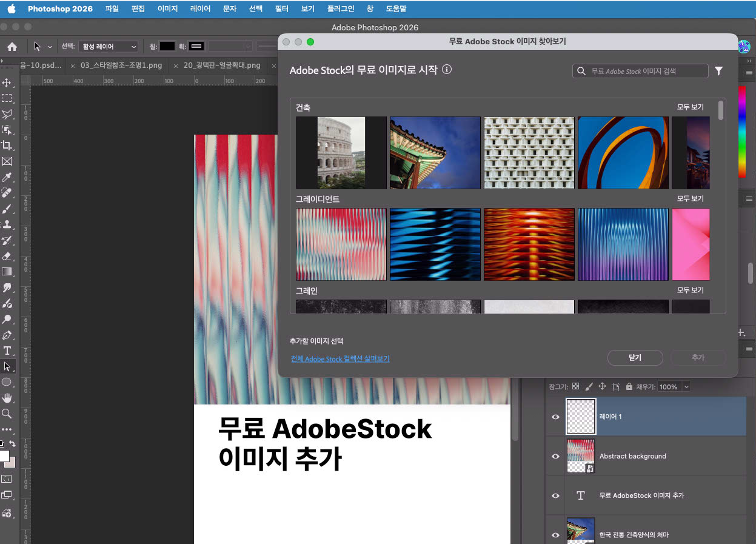
Task: Click the foreground color swatch
Action: (4, 455)
